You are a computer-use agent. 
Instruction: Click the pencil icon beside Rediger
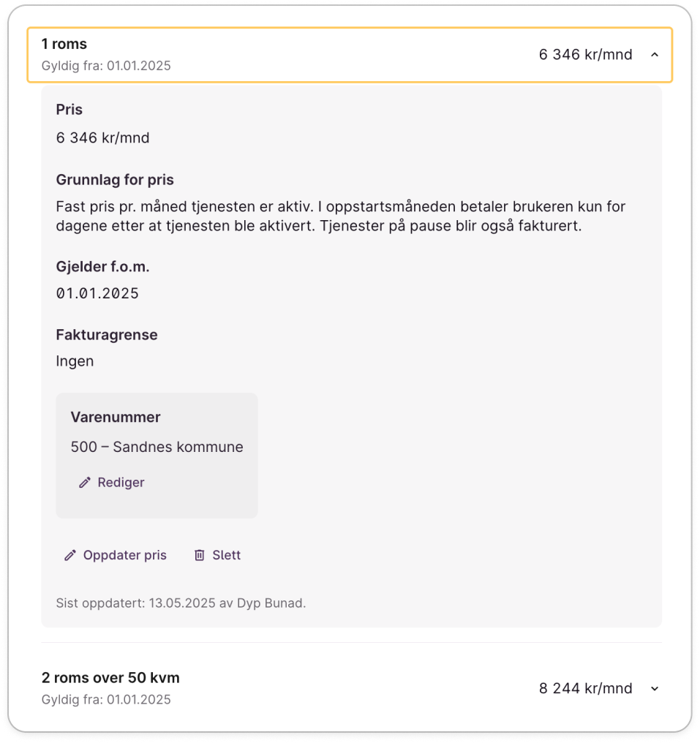coord(85,483)
